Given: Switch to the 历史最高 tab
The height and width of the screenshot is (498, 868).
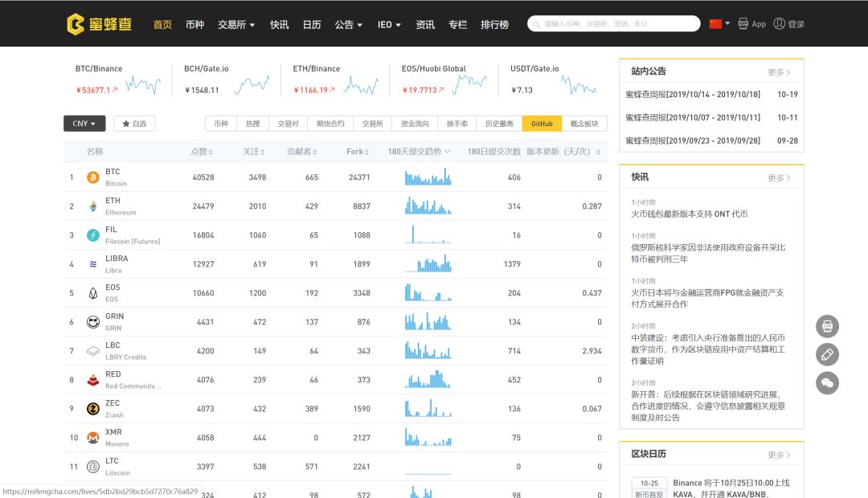Looking at the screenshot, I should [499, 124].
